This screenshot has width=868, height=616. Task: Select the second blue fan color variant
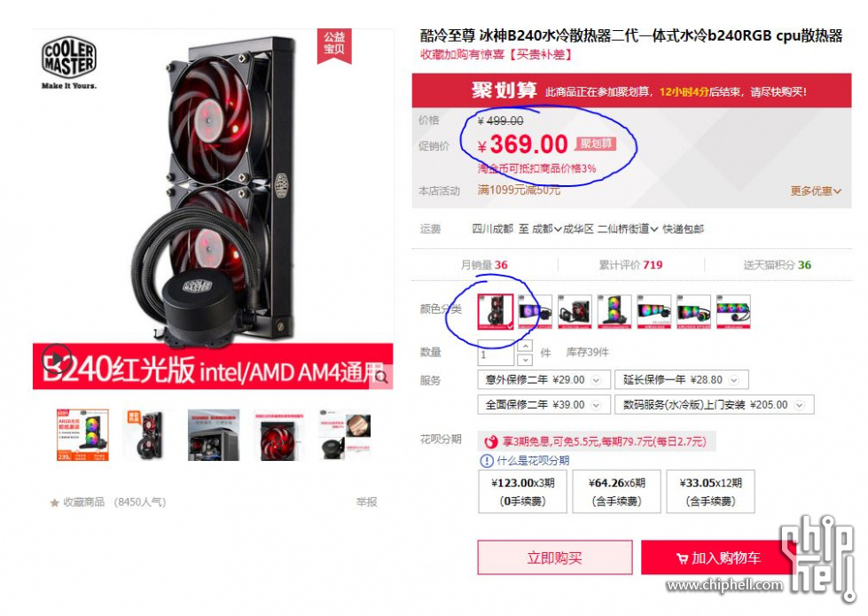535,312
